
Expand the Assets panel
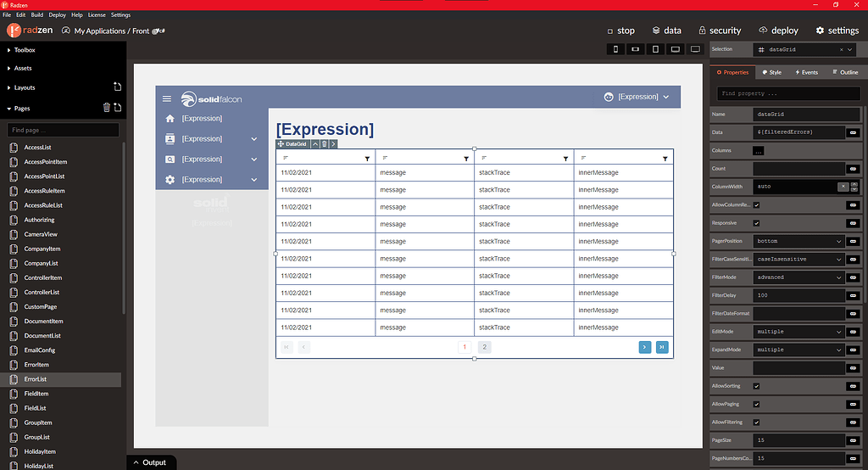point(19,68)
